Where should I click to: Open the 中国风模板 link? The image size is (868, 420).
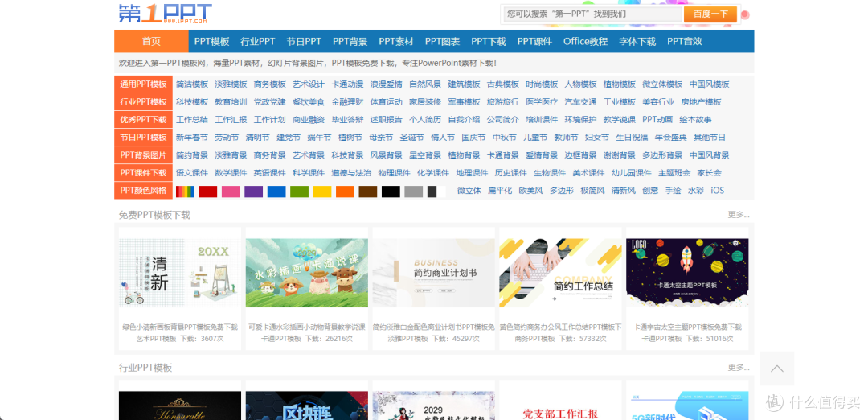click(x=709, y=84)
